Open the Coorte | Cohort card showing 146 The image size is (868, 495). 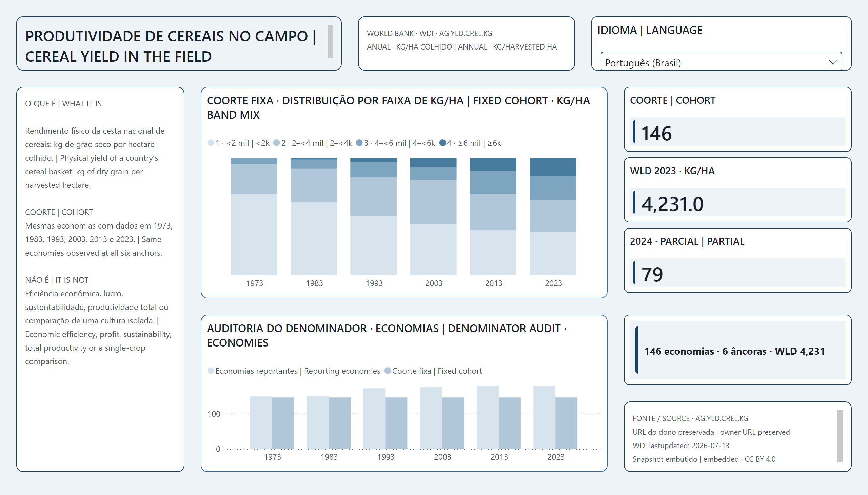click(x=737, y=119)
